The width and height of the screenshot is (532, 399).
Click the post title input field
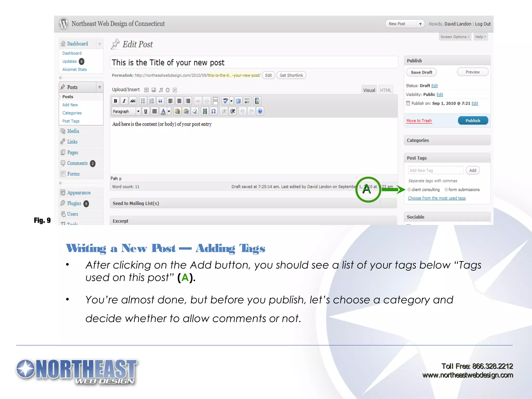point(254,63)
